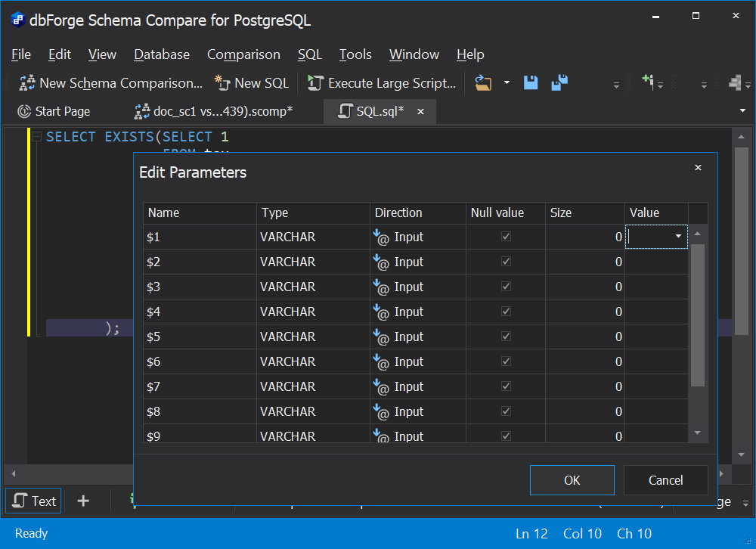Viewport: 756px width, 549px height.
Task: Click the Type column header
Action: click(313, 212)
